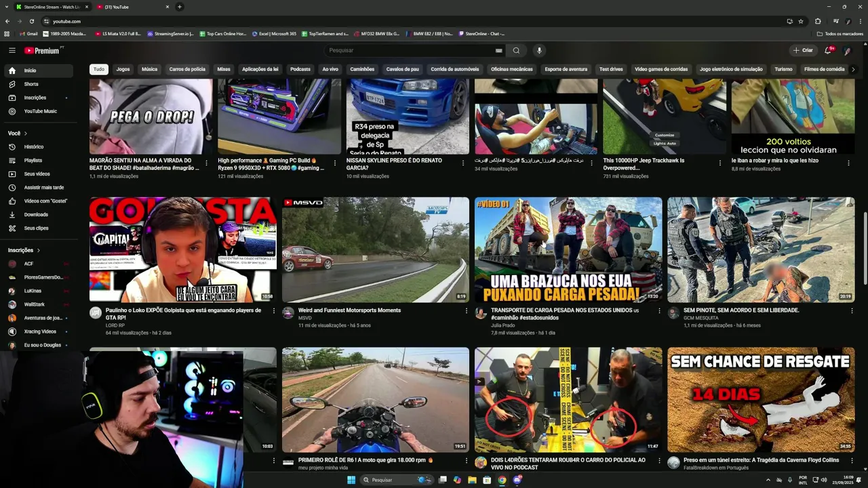Viewport: 868px width, 488px height.
Task: Open options for NISSAN SKYLINE PRESO short
Action: click(x=463, y=163)
